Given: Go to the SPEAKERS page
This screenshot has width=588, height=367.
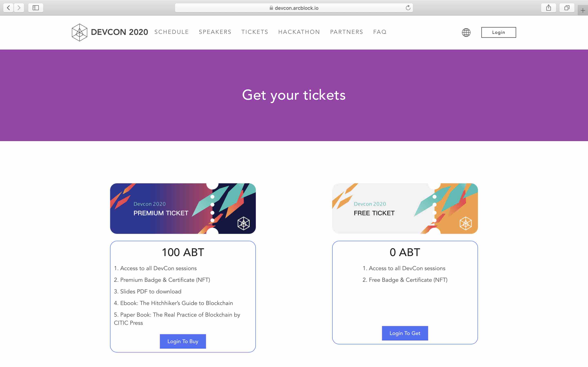Looking at the screenshot, I should click(215, 32).
